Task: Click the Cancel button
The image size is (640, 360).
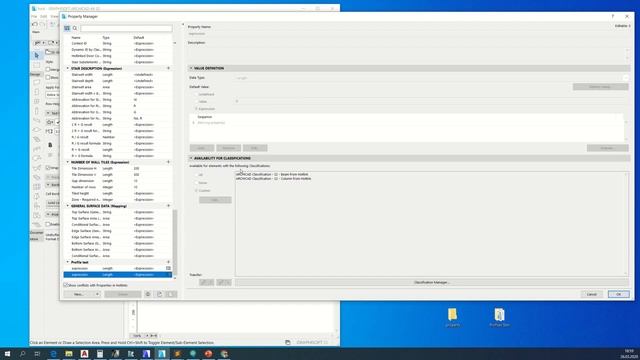Action: tap(591, 294)
